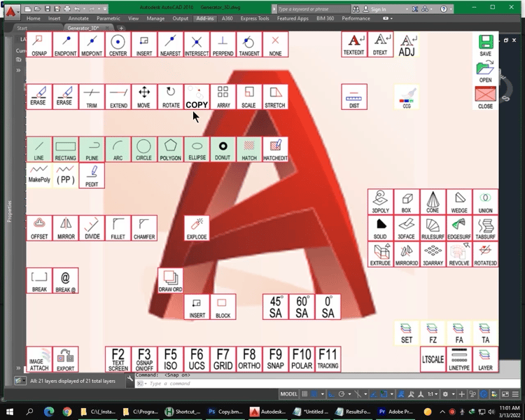The image size is (525, 420).
Task: Select the PERPEND snap icon
Action: 223,44
